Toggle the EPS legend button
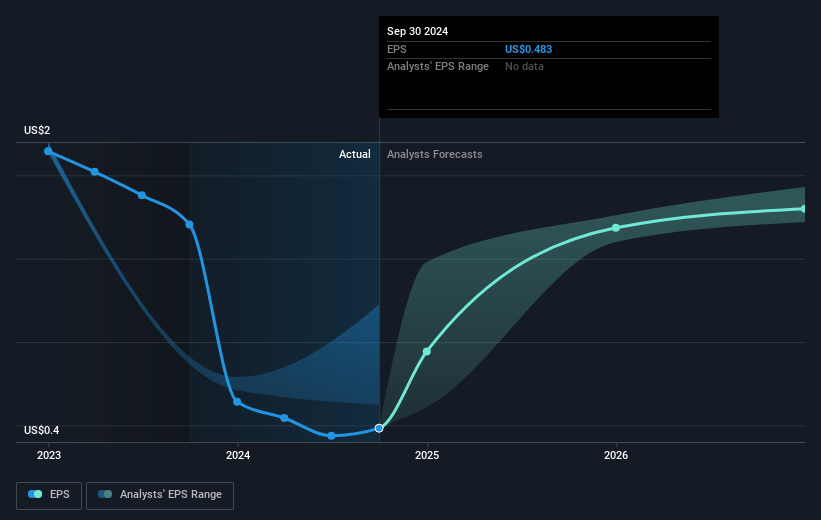821x520 pixels. pos(49,495)
